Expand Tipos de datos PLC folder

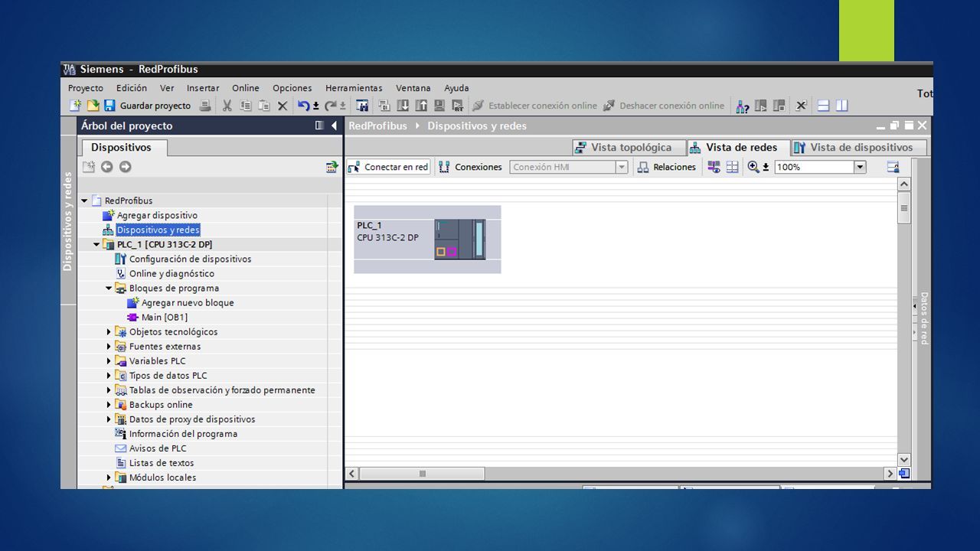pyautogui.click(x=109, y=376)
